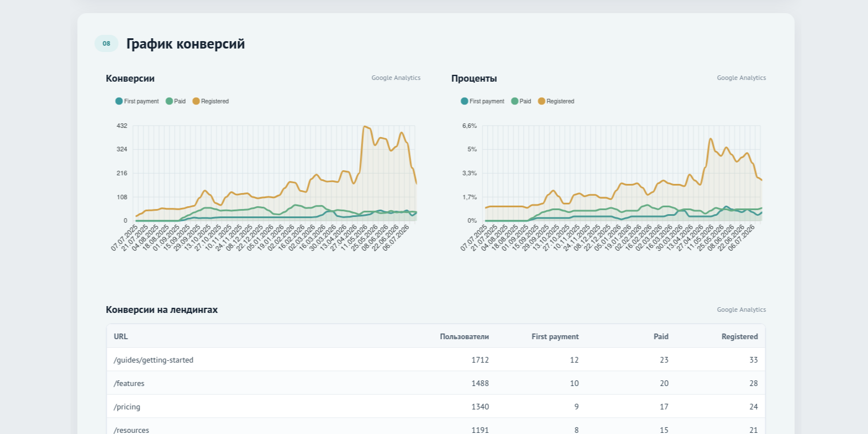Toggle Paid series in Конверсии chart legend
Image resolution: width=868 pixels, height=434 pixels.
176,101
